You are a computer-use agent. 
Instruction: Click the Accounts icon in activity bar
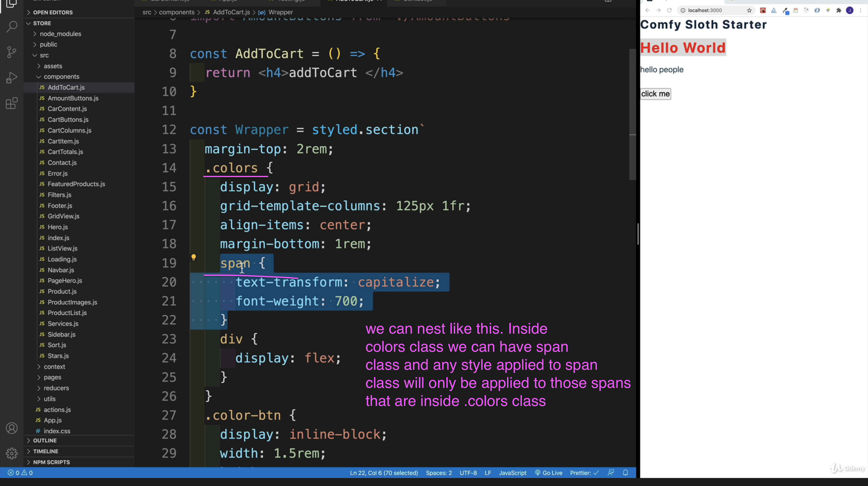click(x=12, y=428)
